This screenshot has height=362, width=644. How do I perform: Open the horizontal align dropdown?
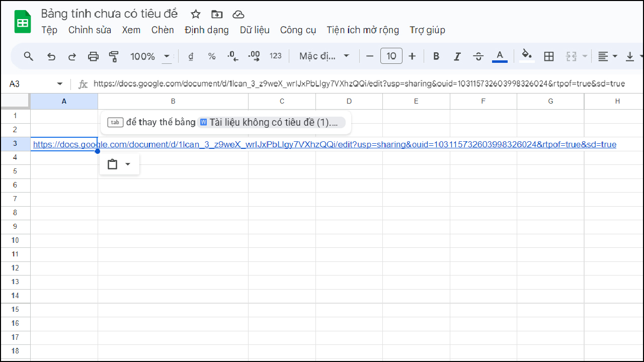607,56
